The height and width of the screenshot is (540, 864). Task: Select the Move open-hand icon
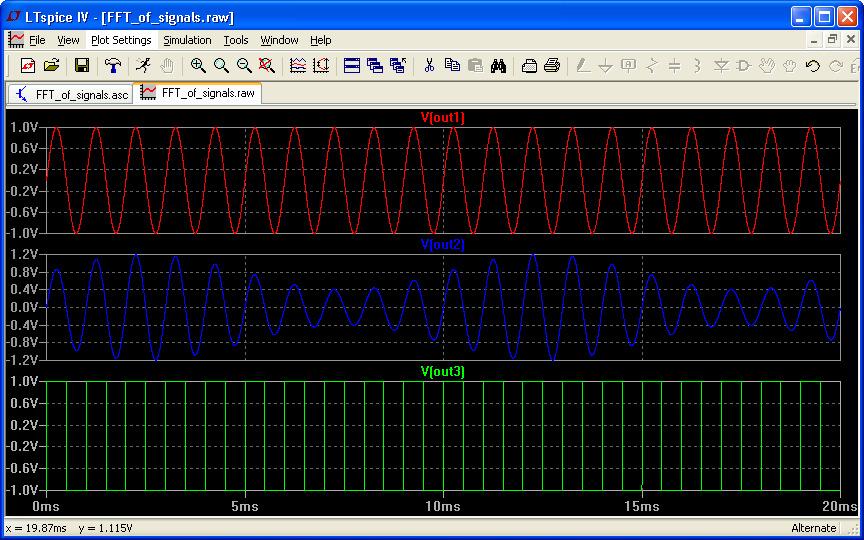pos(766,66)
